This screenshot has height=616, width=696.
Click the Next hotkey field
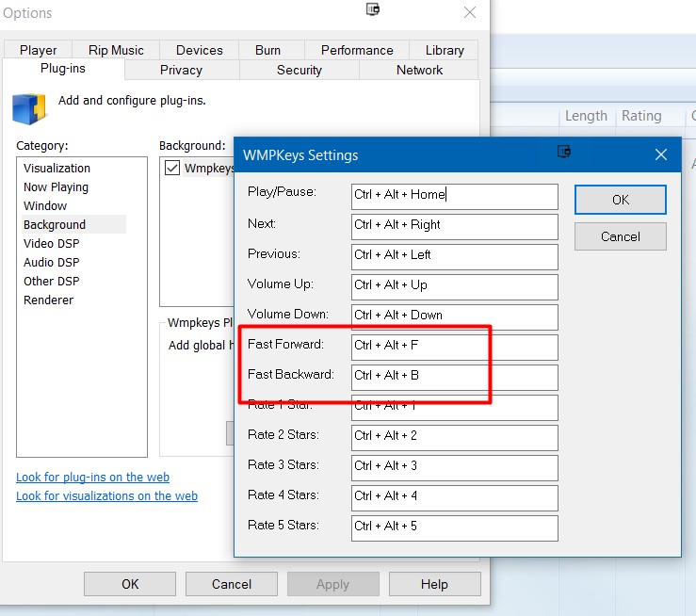tap(455, 227)
